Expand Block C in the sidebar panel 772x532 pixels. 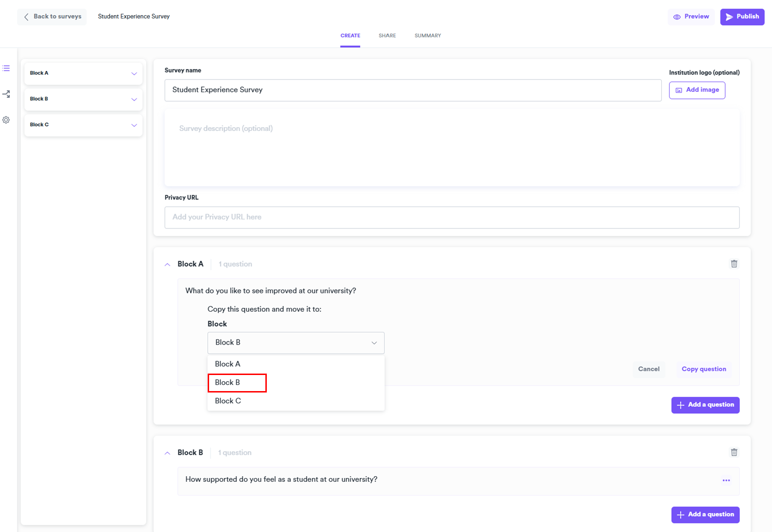(x=134, y=125)
